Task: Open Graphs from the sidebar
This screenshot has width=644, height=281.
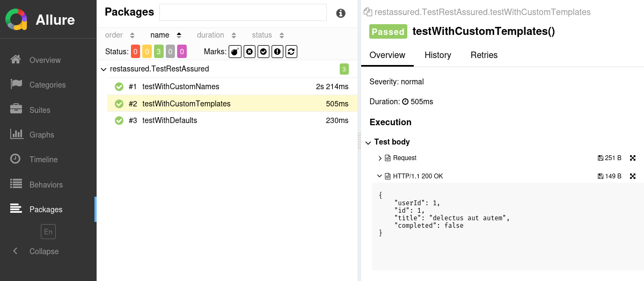Action: (x=41, y=135)
